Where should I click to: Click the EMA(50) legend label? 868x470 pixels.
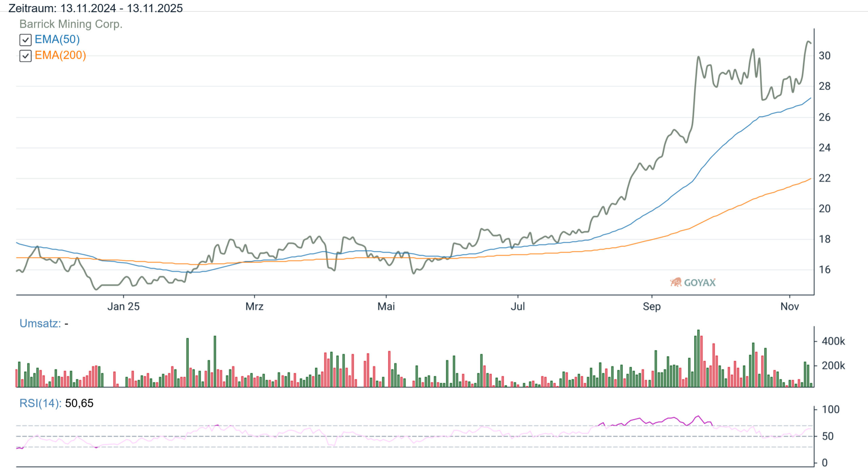click(57, 39)
